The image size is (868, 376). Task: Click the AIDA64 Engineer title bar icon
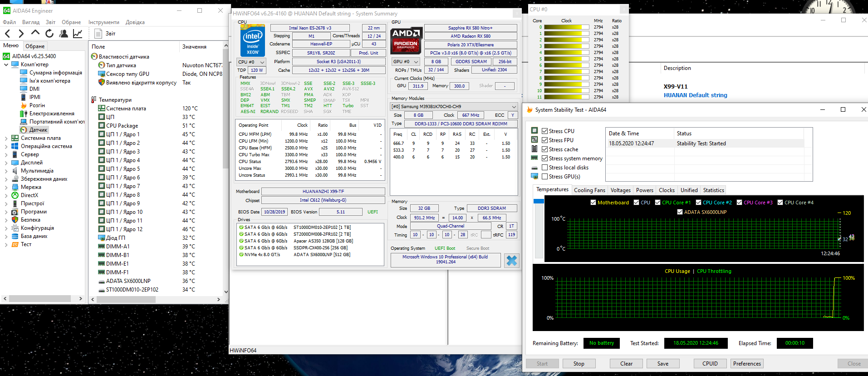[7, 10]
